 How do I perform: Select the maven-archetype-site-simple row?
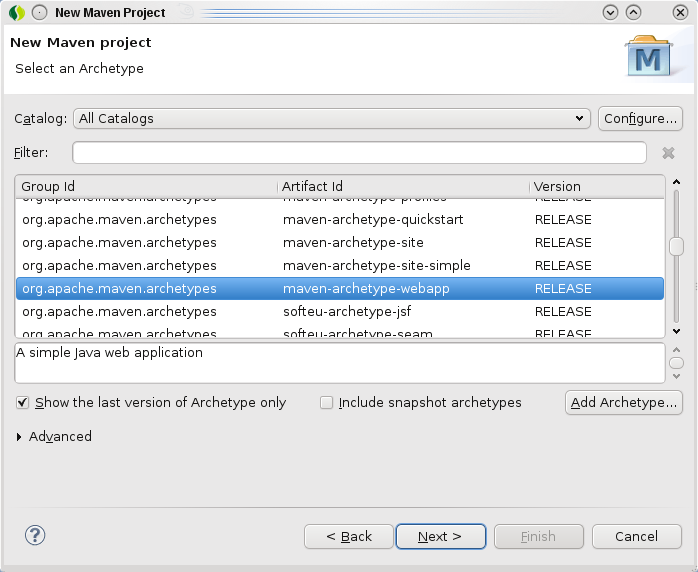pyautogui.click(x=340, y=266)
